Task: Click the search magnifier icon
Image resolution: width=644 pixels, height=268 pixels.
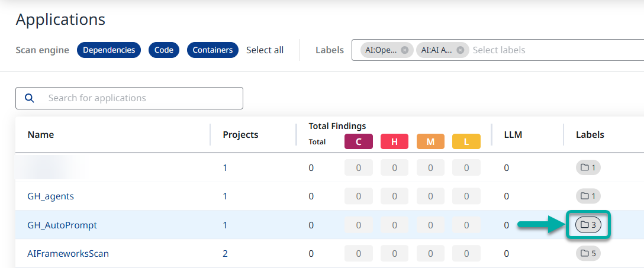Action: pos(29,98)
